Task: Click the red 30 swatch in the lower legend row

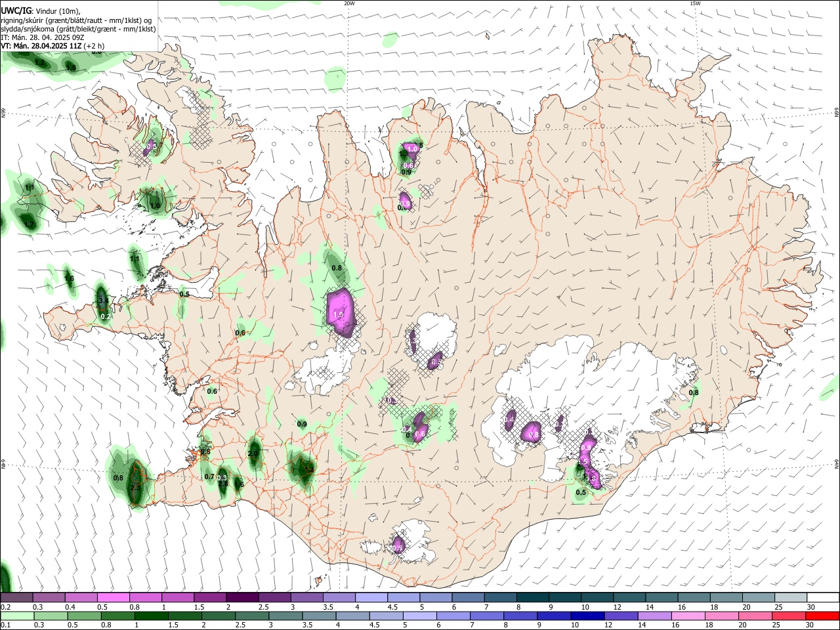Action: tap(823, 616)
